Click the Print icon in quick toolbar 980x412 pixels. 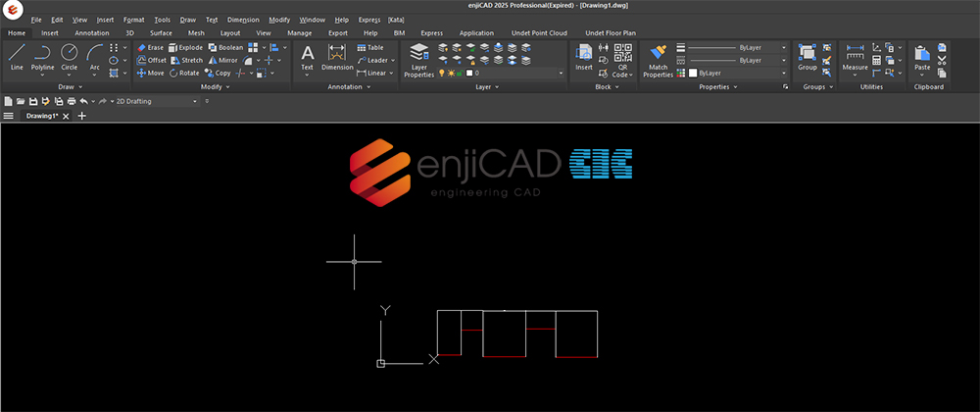coord(72,101)
